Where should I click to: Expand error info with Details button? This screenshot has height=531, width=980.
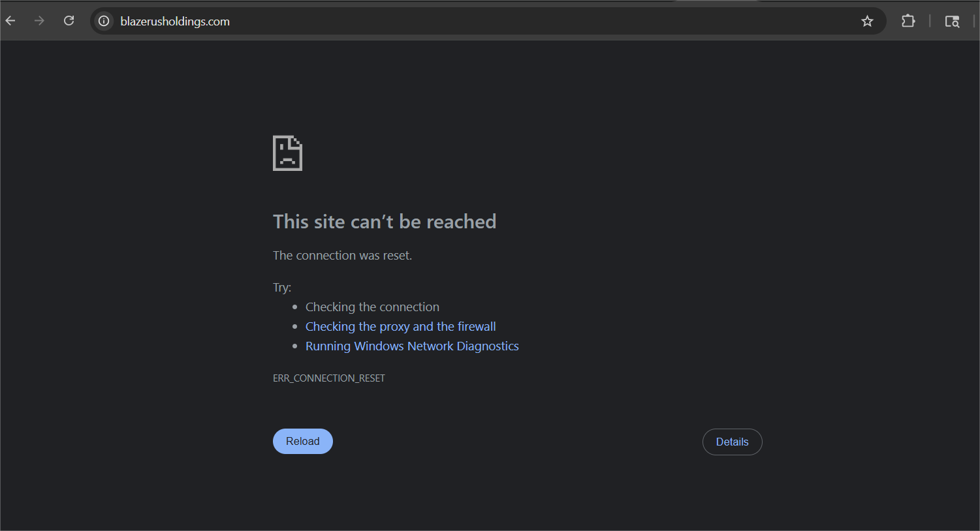pyautogui.click(x=732, y=442)
